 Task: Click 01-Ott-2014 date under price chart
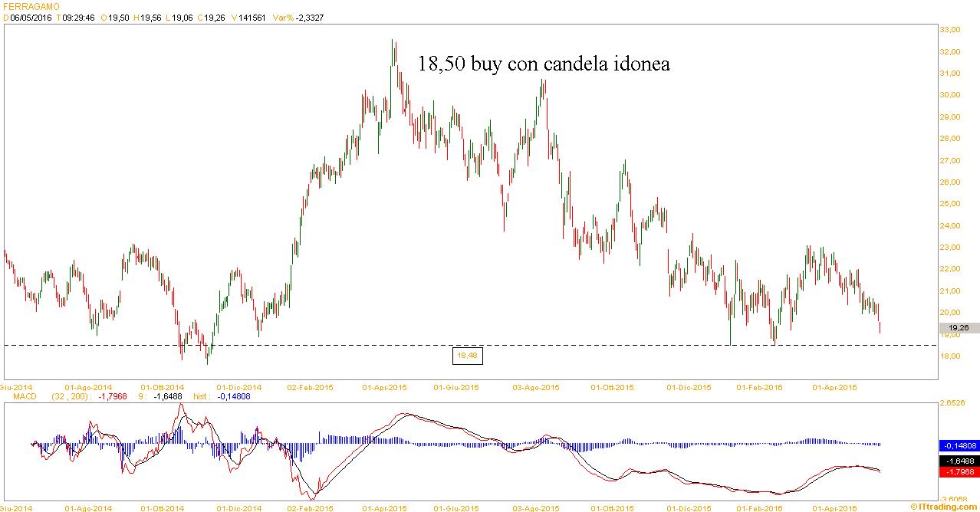click(163, 388)
